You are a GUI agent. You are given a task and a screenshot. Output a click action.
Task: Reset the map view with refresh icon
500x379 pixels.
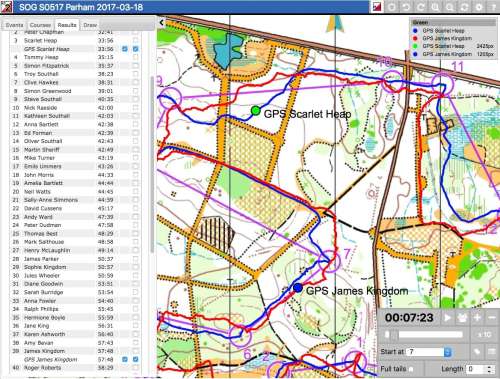click(464, 7)
